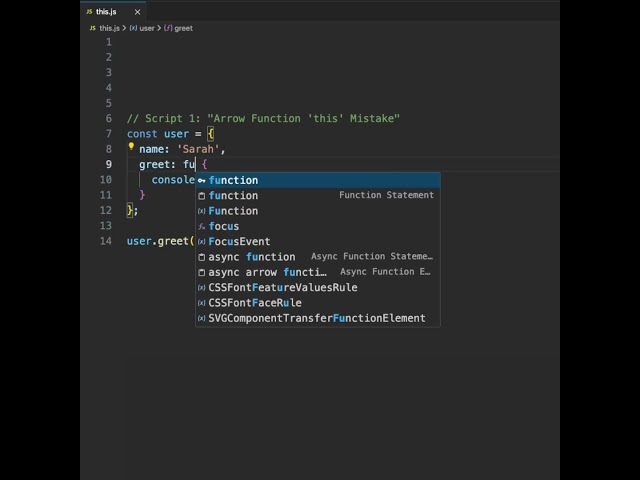Viewport: 640px width, 480px height.
Task: Click the comment text on line 6
Action: [x=263, y=119]
